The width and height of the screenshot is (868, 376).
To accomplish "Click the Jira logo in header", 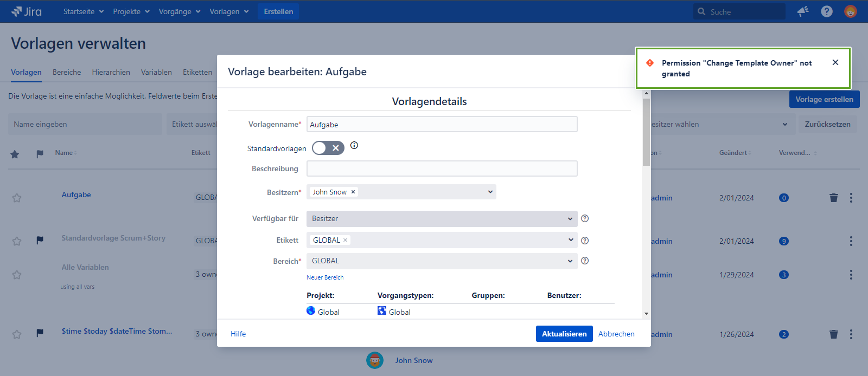I will click(x=27, y=11).
